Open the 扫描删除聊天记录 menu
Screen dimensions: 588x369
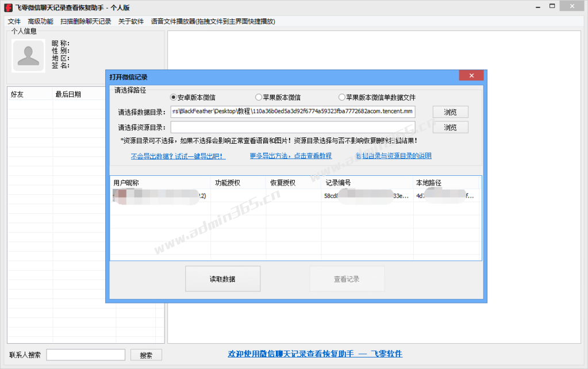[x=86, y=21]
